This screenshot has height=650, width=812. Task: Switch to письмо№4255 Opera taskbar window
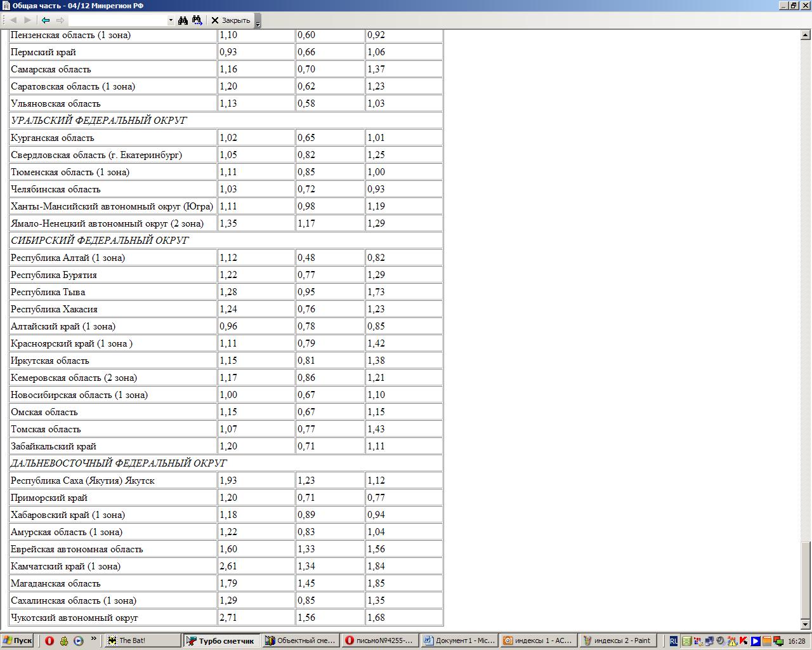pos(379,640)
